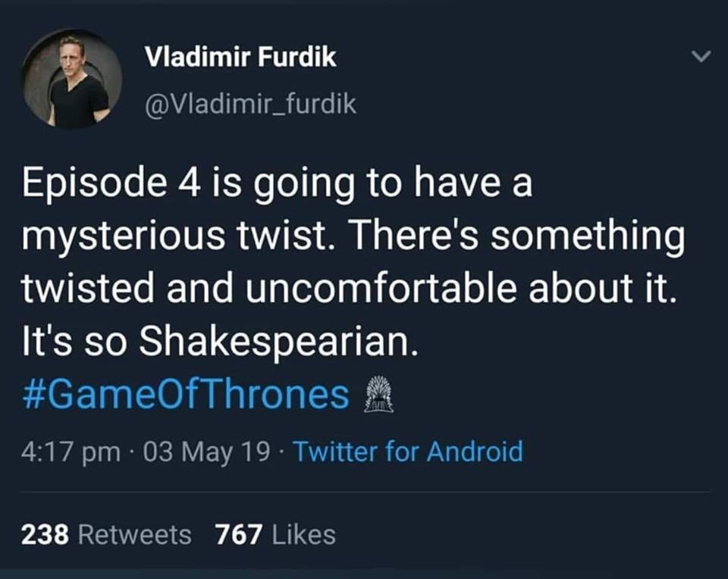The width and height of the screenshot is (728, 579).
Task: Open the @Vladimir_furdik handle link
Action: click(x=249, y=104)
